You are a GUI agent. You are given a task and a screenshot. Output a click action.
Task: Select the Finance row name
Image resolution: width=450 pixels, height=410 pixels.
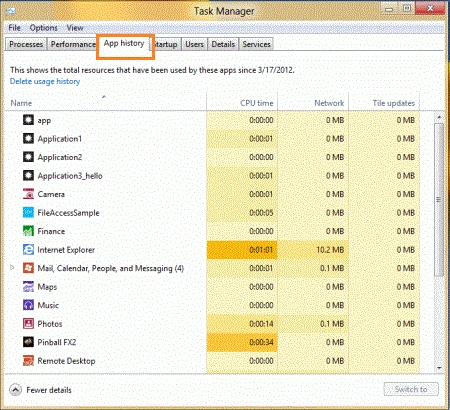(51, 231)
